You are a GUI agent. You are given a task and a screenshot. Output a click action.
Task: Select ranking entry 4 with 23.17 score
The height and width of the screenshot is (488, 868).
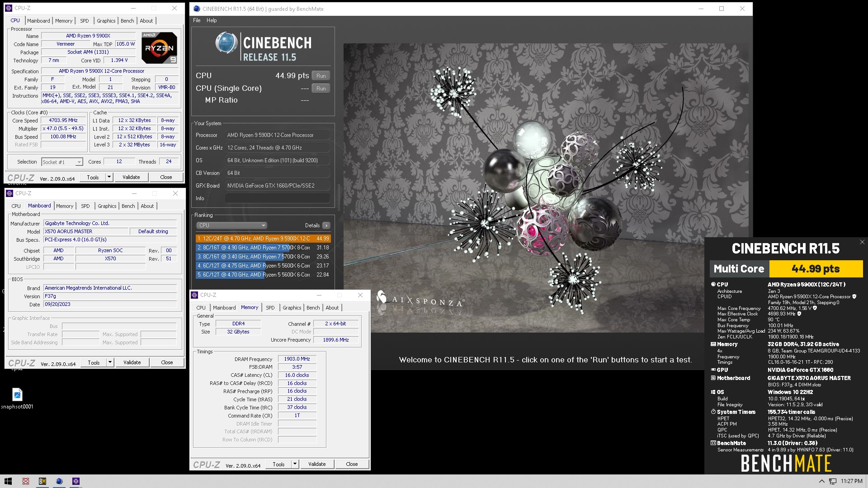pyautogui.click(x=263, y=266)
